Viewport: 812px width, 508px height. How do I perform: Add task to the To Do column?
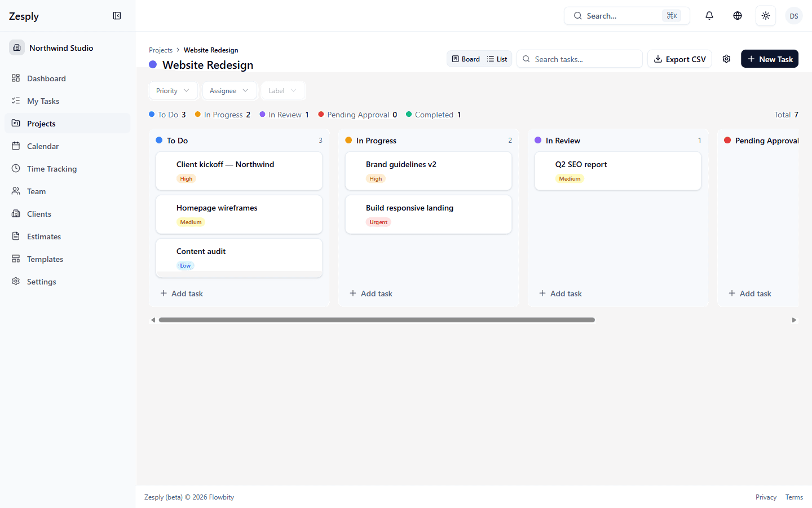(x=182, y=294)
